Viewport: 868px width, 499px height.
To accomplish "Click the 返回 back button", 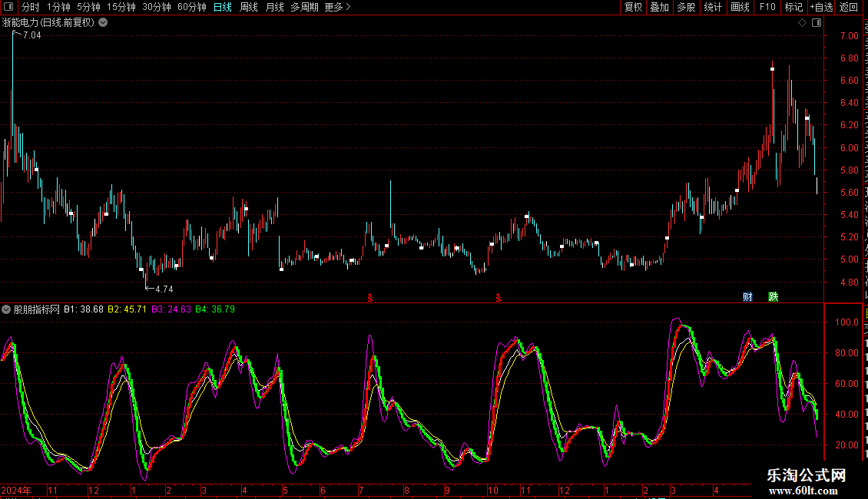I will point(849,7).
